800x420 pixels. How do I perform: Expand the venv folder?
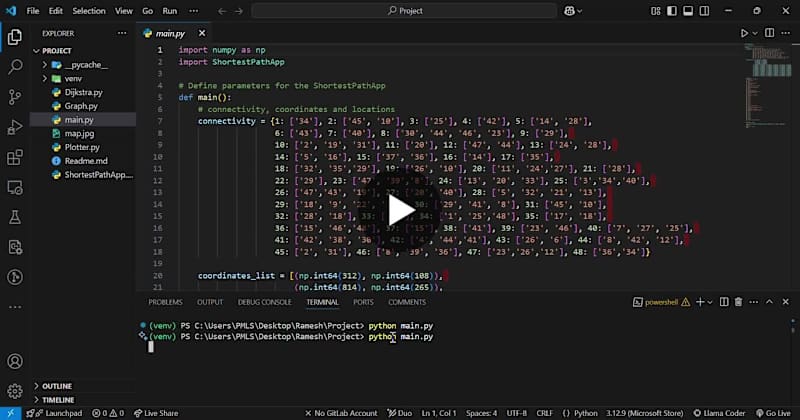tap(44, 79)
